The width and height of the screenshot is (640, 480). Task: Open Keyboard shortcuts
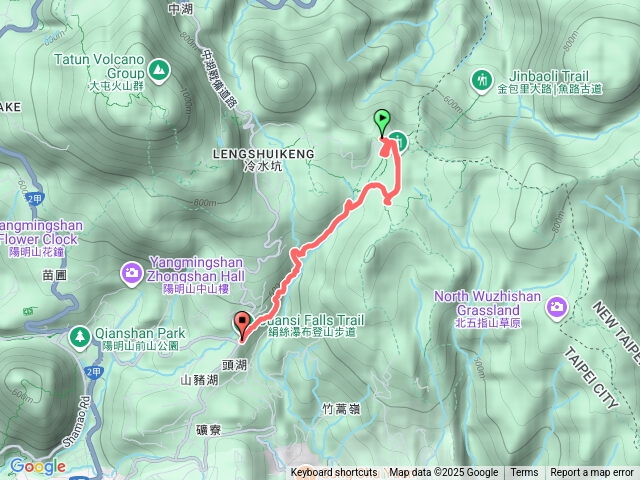pyautogui.click(x=334, y=473)
